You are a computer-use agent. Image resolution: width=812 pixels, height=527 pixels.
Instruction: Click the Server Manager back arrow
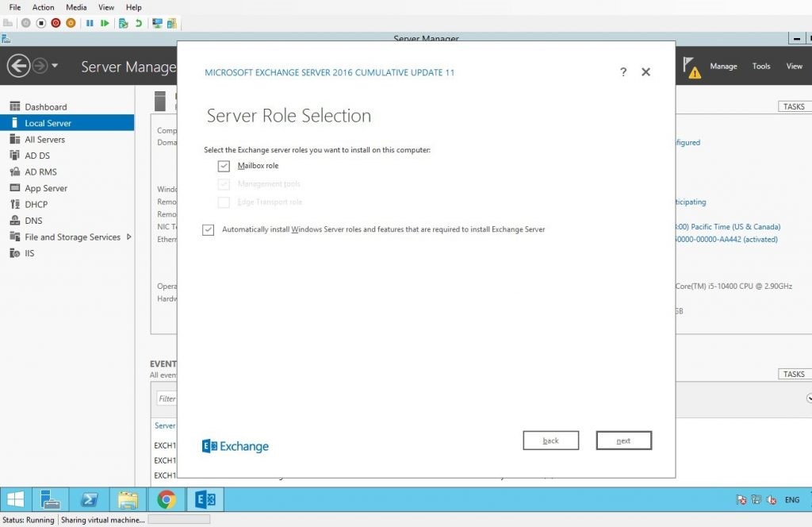[19, 66]
